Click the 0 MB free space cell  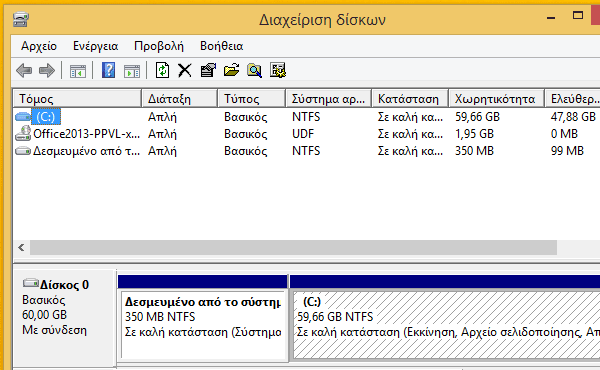click(564, 134)
